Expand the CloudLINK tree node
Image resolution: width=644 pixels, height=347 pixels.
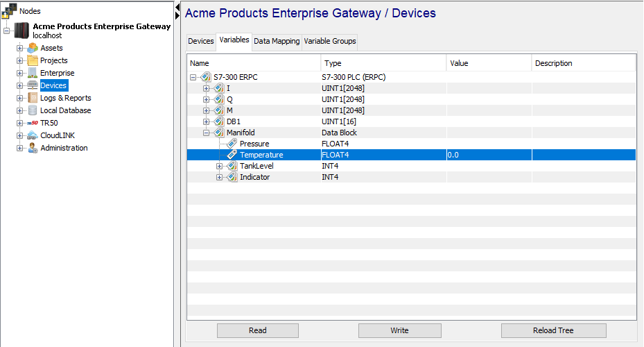click(19, 135)
